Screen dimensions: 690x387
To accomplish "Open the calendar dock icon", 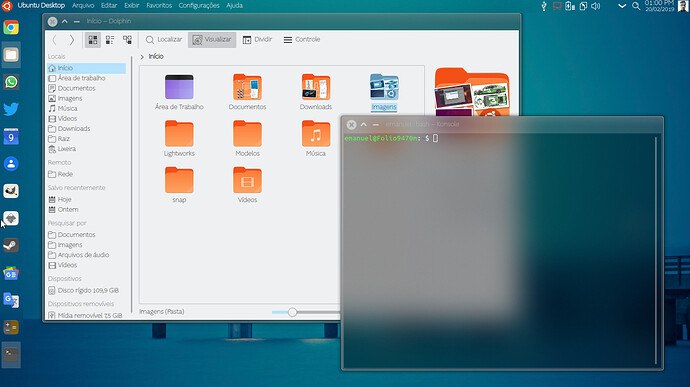I will [x=11, y=136].
